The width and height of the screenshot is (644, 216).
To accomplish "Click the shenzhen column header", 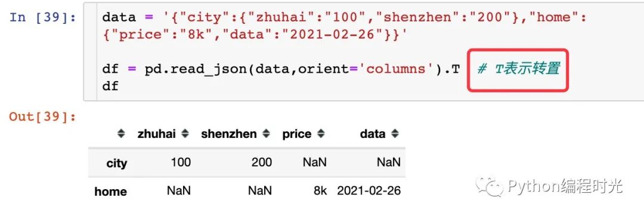I will click(229, 134).
